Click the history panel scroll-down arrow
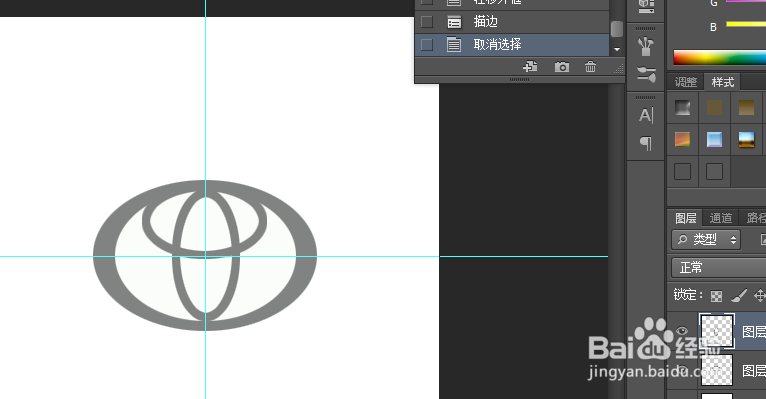766x399 pixels. coord(617,49)
